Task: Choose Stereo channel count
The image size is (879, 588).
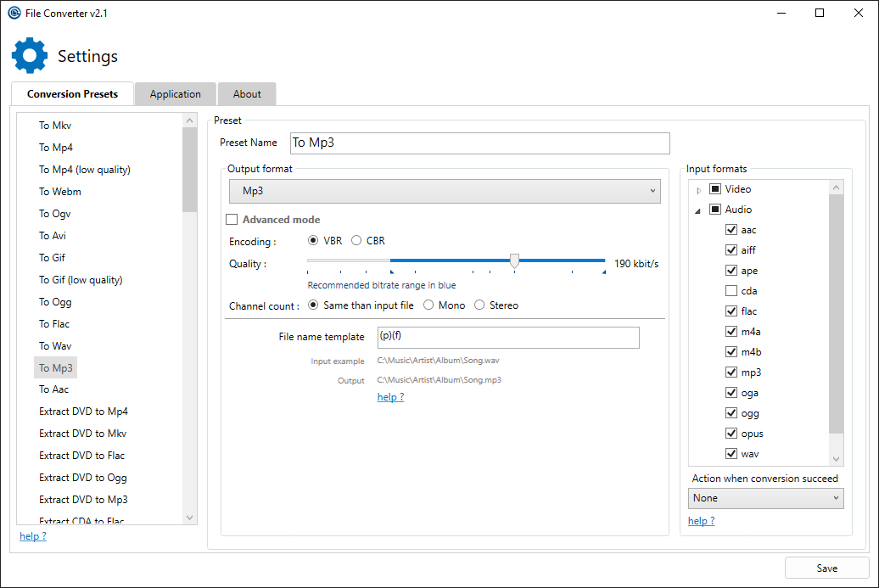Action: [x=478, y=305]
